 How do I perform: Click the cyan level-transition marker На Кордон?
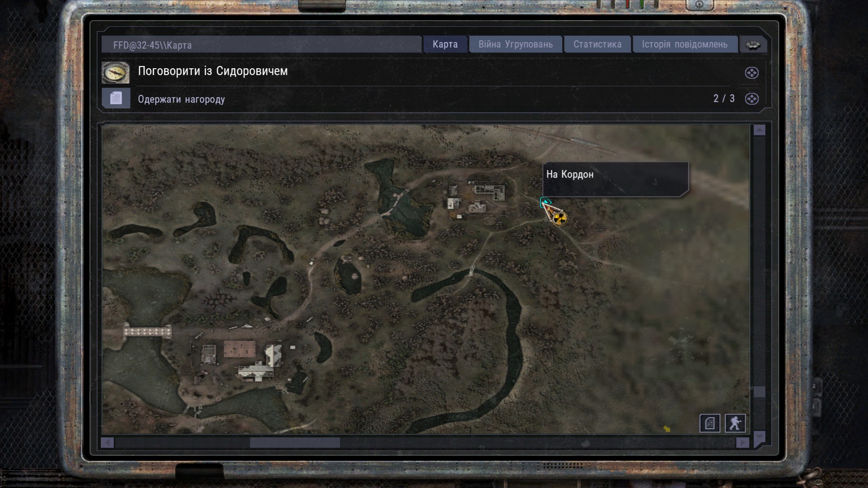click(x=546, y=202)
